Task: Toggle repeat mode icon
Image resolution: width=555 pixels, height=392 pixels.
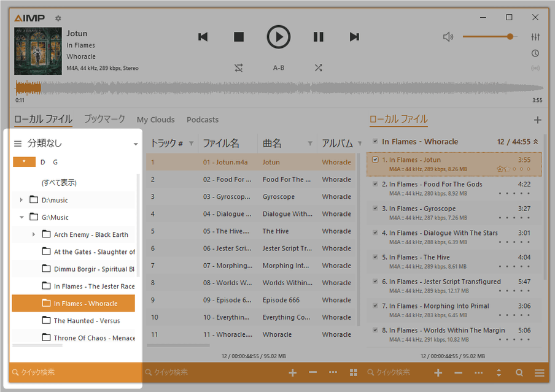Action: (239, 67)
